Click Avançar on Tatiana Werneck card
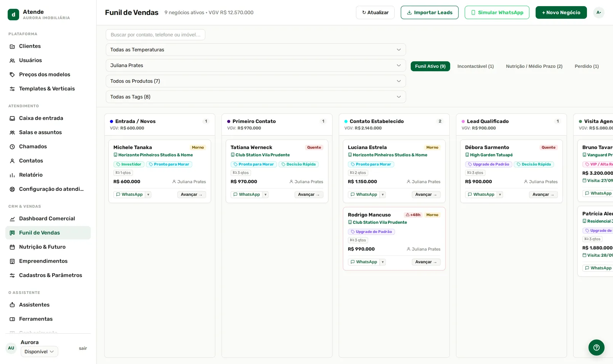This screenshot has height=364, width=613. tap(309, 195)
